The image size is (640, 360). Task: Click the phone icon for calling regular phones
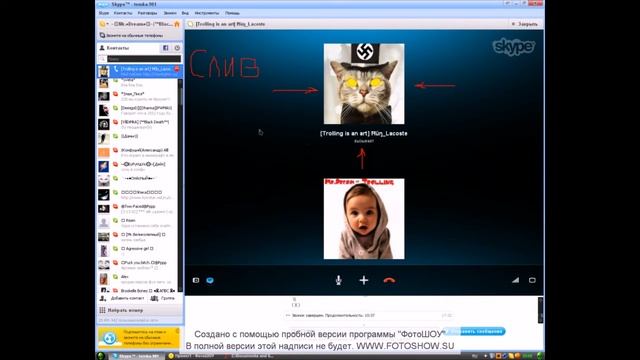(x=102, y=36)
